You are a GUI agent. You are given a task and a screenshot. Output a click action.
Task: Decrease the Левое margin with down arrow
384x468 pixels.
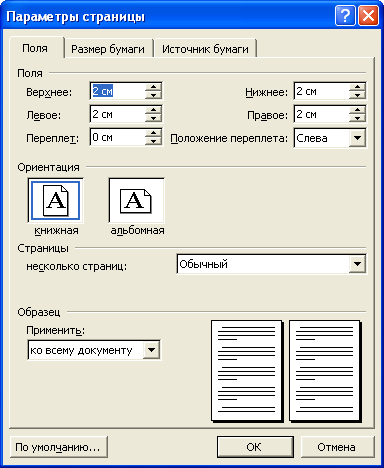click(x=153, y=118)
